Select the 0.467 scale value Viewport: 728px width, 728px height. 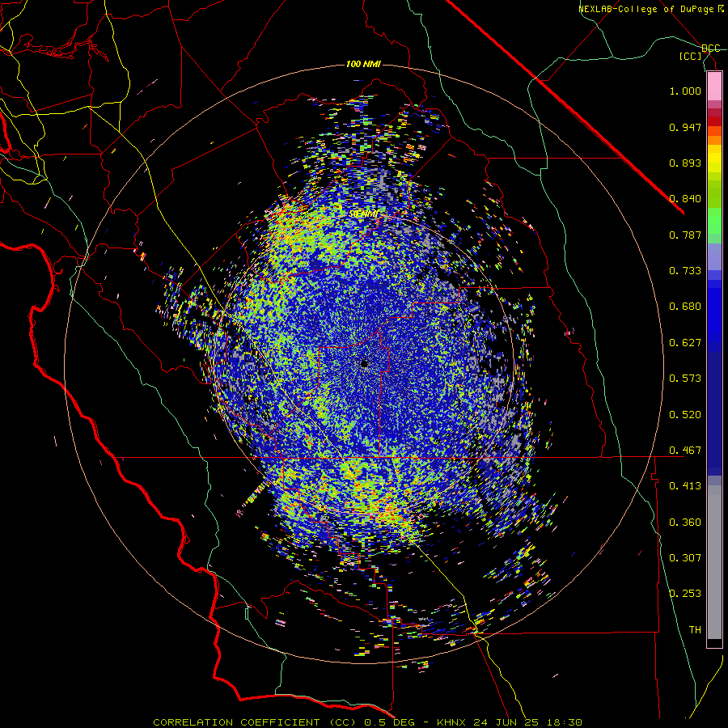pos(685,451)
